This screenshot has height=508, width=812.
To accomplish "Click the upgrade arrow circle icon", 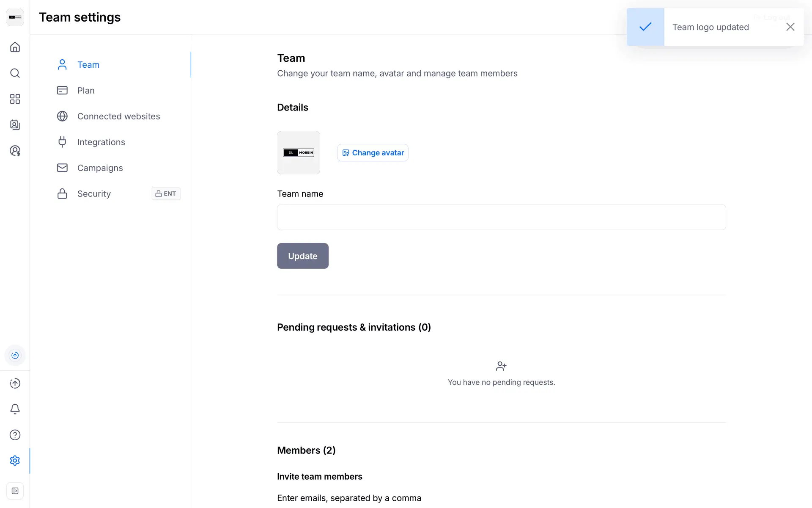I will tap(15, 383).
